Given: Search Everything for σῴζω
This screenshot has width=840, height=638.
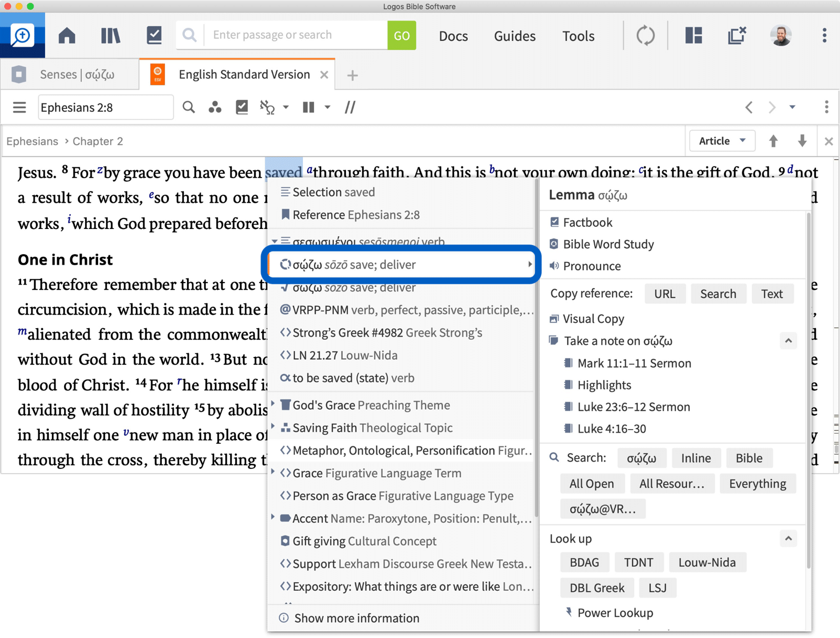Looking at the screenshot, I should pos(757,484).
